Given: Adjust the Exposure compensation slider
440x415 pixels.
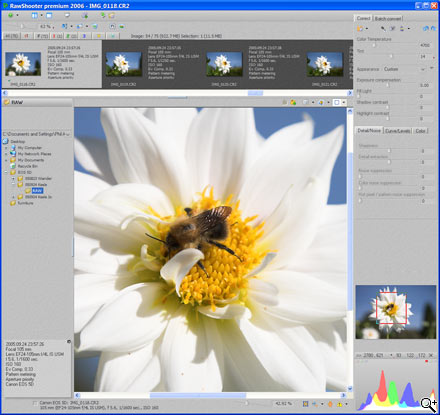Looking at the screenshot, I should [x=387, y=85].
